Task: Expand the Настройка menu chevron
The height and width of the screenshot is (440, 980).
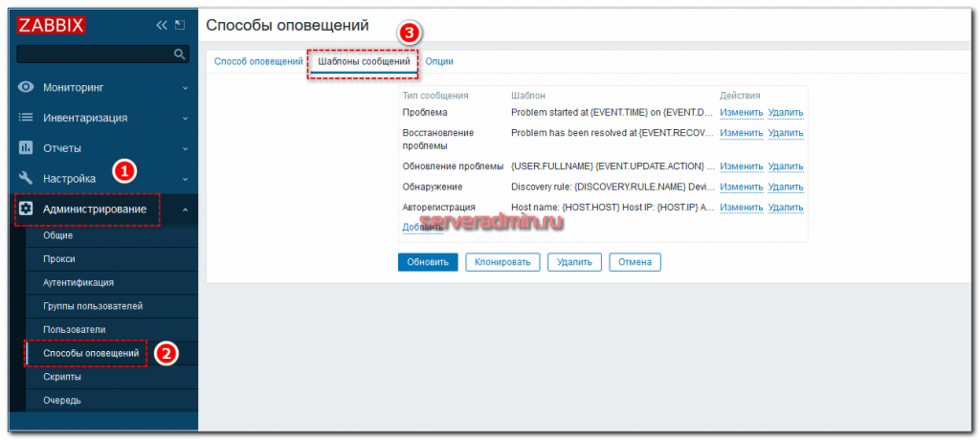Action: [185, 179]
